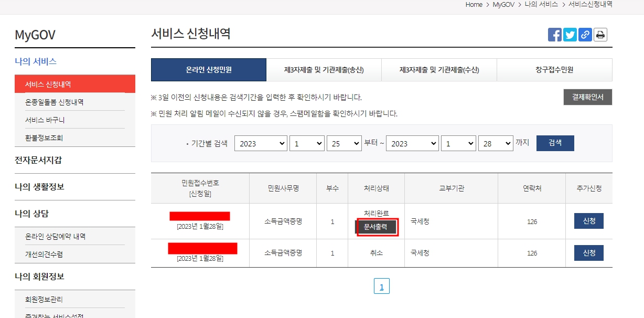Open the end day dropdown showing 28

pyautogui.click(x=496, y=143)
